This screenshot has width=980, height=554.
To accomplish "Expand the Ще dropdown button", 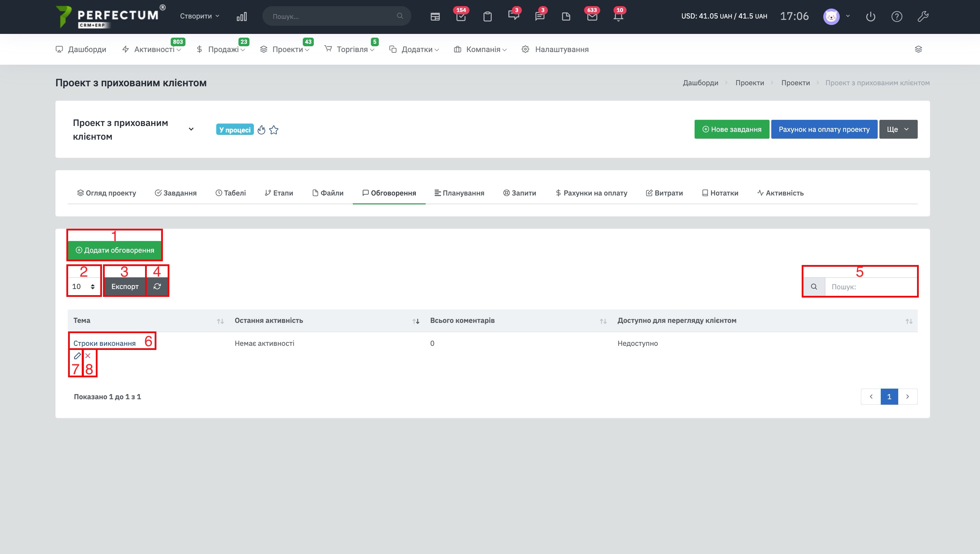I will click(898, 129).
